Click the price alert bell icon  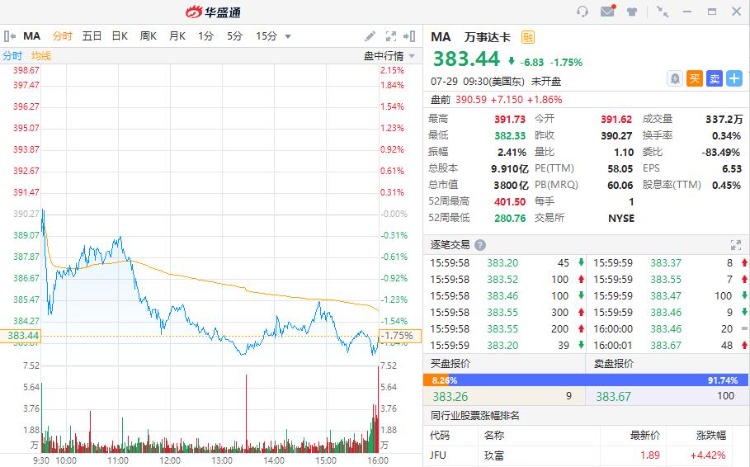tap(675, 78)
